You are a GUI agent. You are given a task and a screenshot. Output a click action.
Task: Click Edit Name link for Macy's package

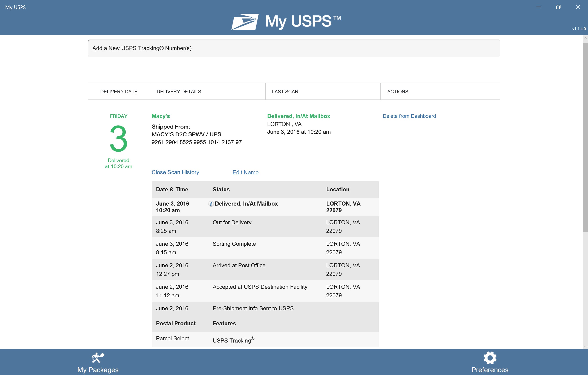pyautogui.click(x=245, y=172)
